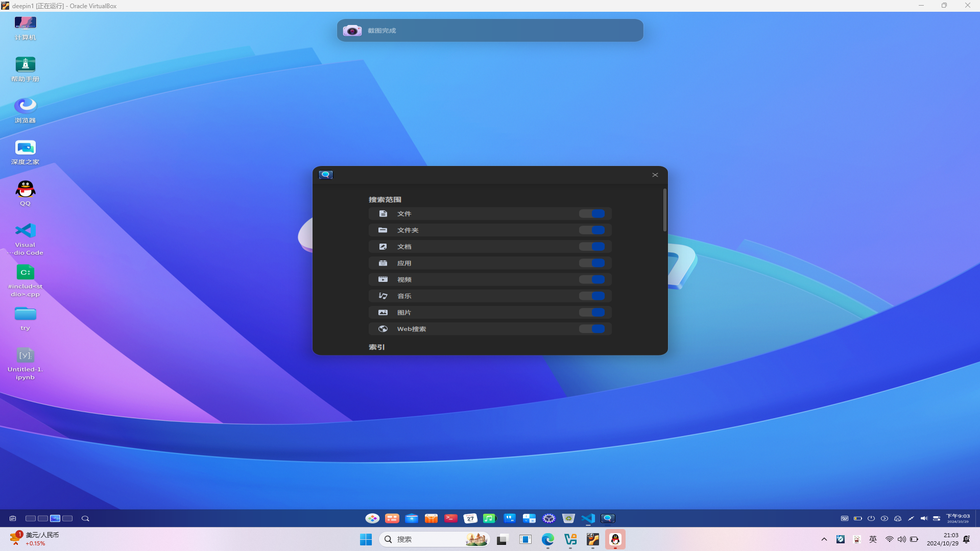Toggle the 应用 search scope switch
The width and height of the screenshot is (980, 551).
tap(592, 263)
